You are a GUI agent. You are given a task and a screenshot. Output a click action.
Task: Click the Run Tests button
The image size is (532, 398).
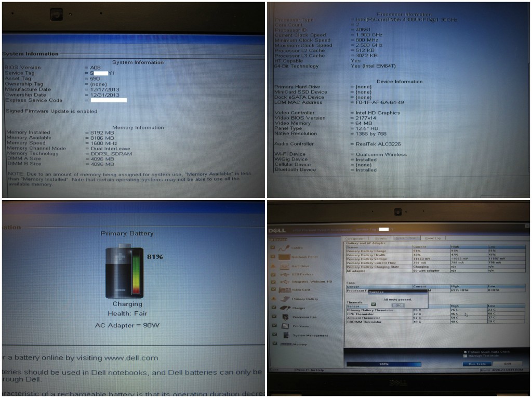[477, 364]
